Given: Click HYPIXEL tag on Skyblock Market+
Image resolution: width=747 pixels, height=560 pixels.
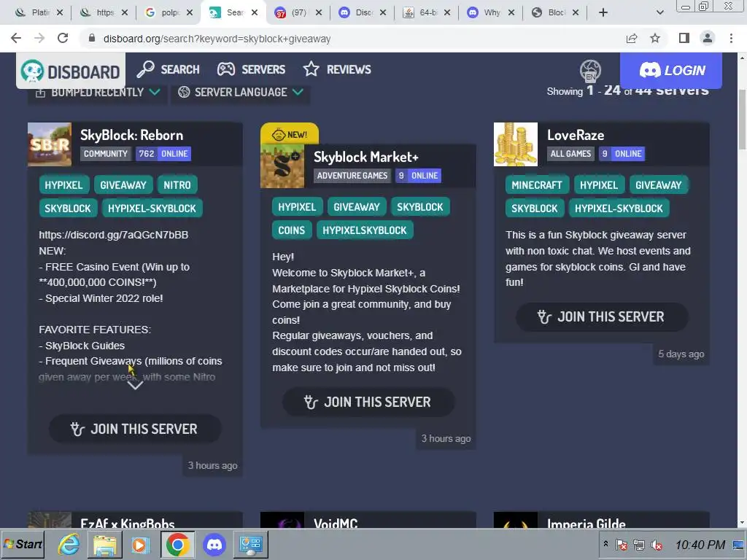Looking at the screenshot, I should (x=298, y=207).
